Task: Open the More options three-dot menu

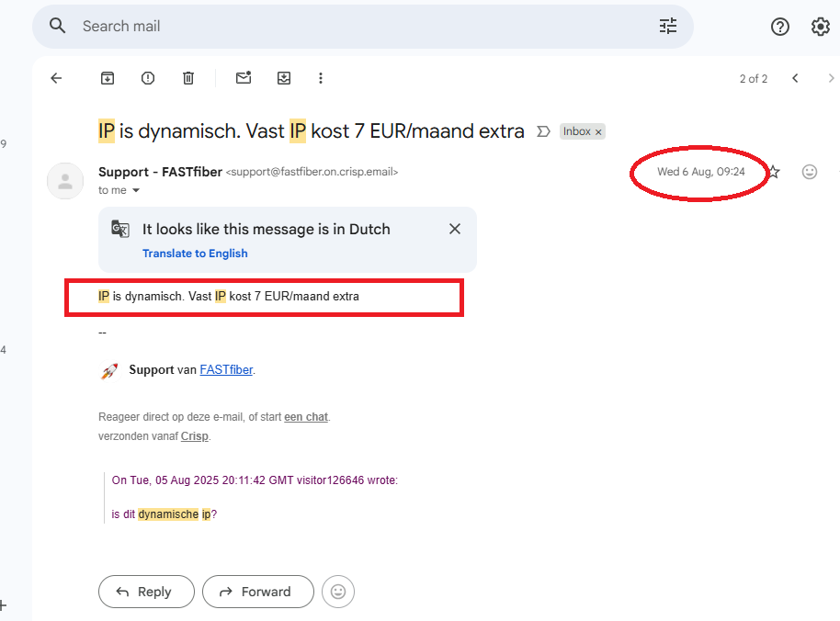Action: (321, 78)
